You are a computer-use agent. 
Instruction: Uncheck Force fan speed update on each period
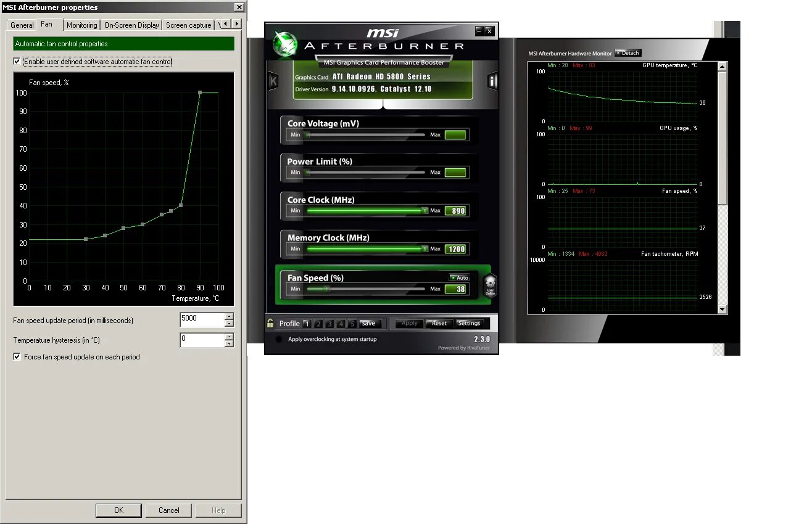(17, 356)
